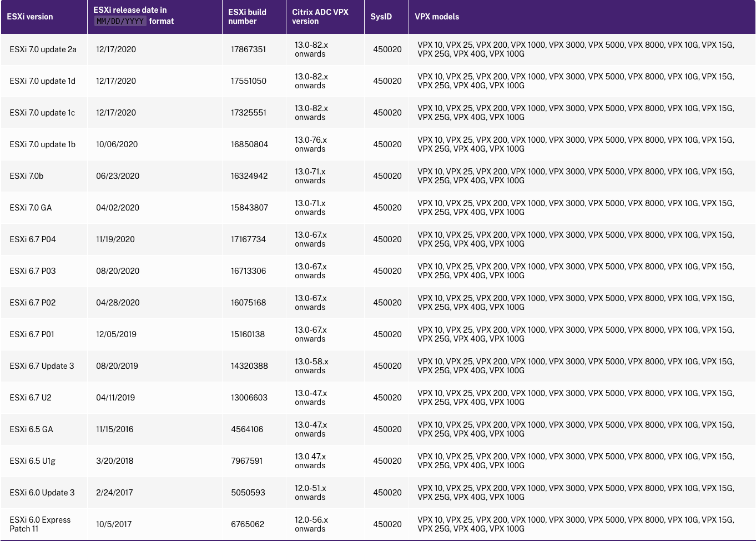This screenshot has width=756, height=541.
Task: Click build number 17867351
Action: pos(249,49)
